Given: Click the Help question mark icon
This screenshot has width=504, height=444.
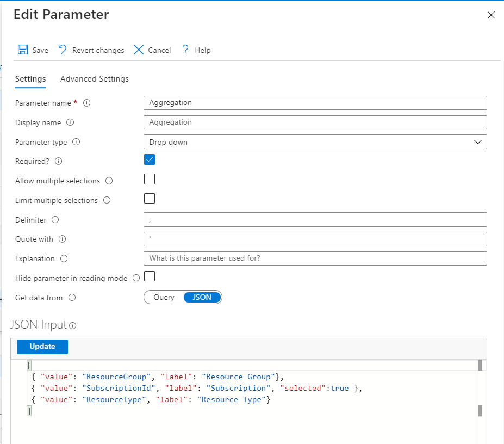Looking at the screenshot, I should coord(185,50).
